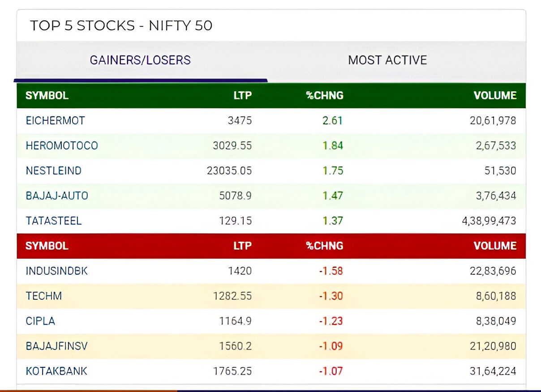Open the CIPLA stock page
Image resolution: width=541 pixels, height=392 pixels.
point(40,321)
